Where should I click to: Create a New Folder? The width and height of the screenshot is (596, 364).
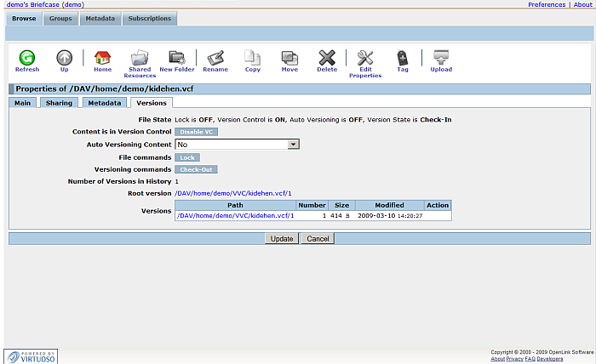coord(177,58)
